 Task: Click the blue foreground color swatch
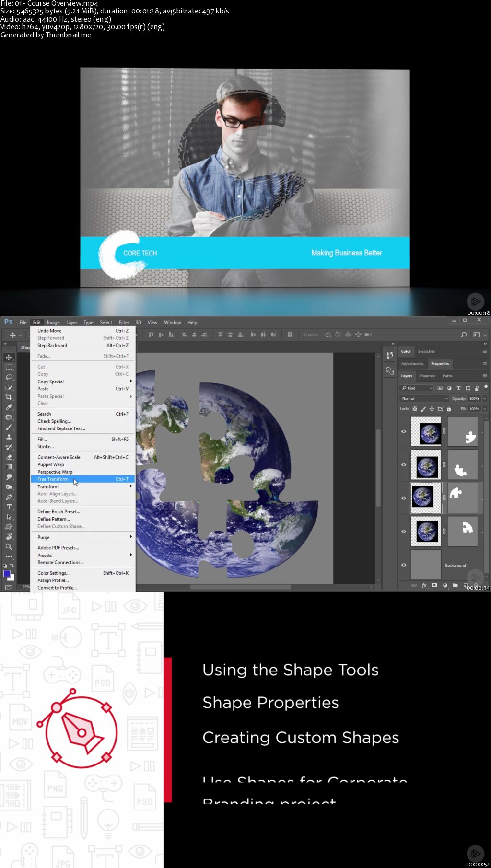click(x=7, y=574)
